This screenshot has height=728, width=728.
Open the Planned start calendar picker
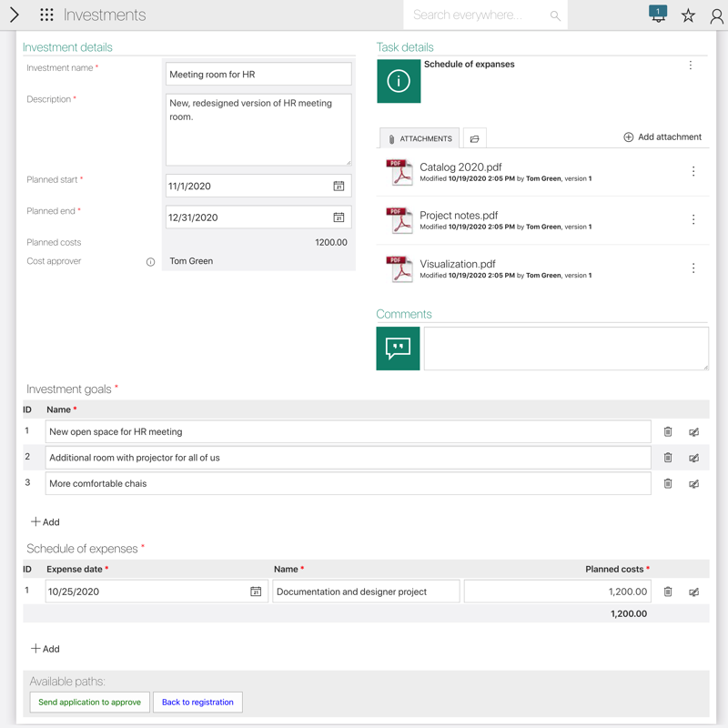pyautogui.click(x=339, y=186)
